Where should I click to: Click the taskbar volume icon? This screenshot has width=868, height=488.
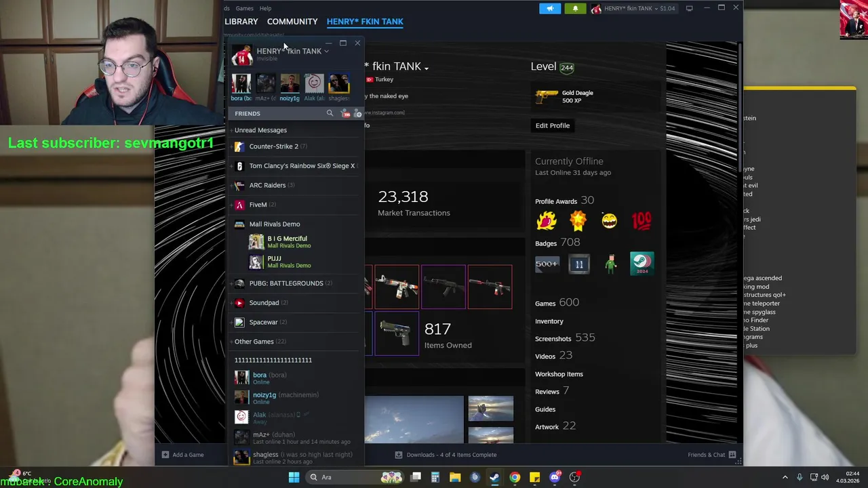825,477
